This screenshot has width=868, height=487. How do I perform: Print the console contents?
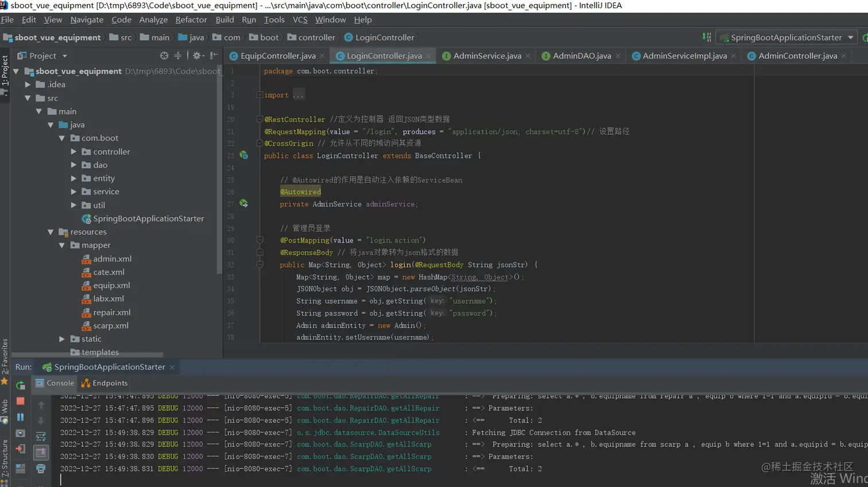point(41,468)
